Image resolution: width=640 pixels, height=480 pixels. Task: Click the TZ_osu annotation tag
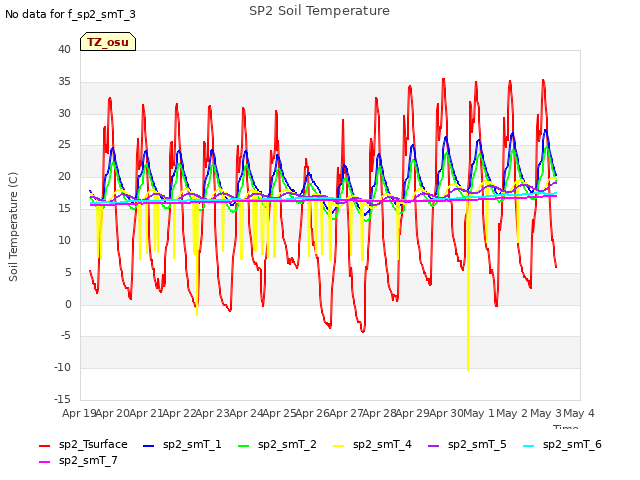[108, 42]
